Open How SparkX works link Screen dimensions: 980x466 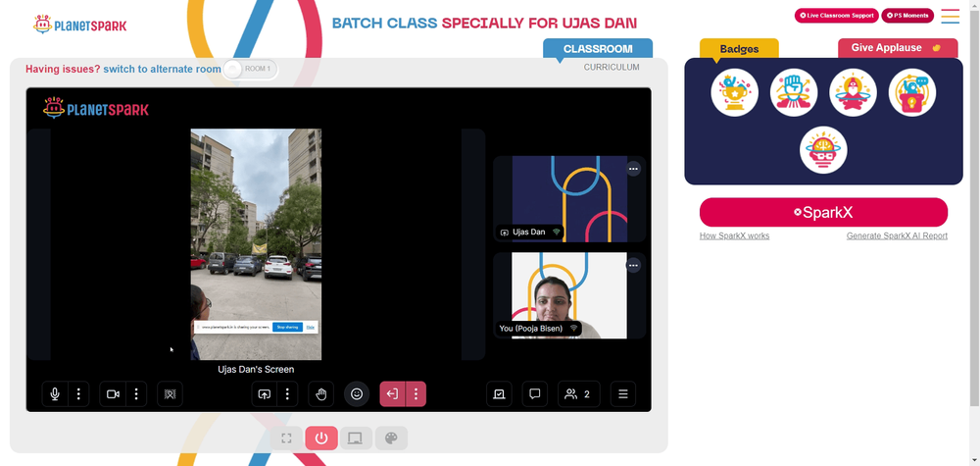point(734,235)
